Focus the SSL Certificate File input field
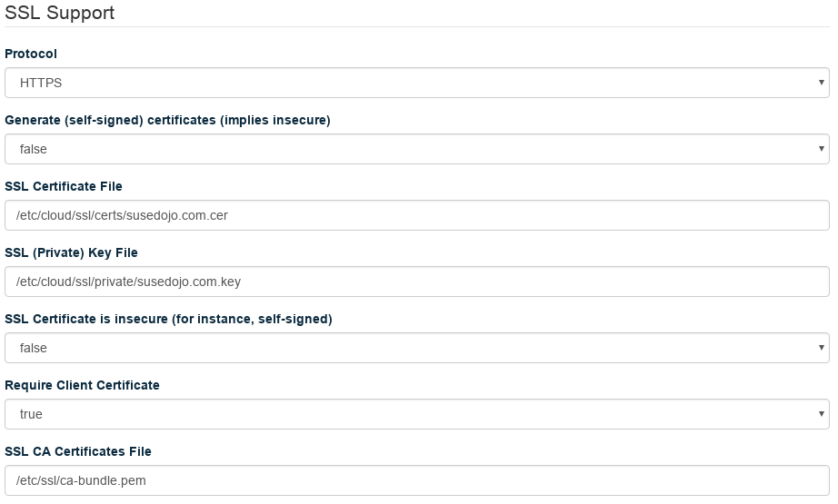 click(x=416, y=215)
